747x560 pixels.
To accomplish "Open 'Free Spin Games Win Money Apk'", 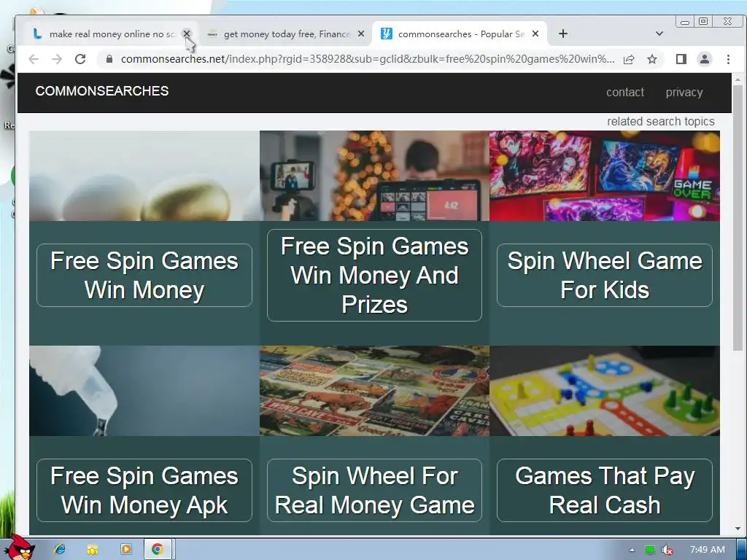I will [x=144, y=491].
